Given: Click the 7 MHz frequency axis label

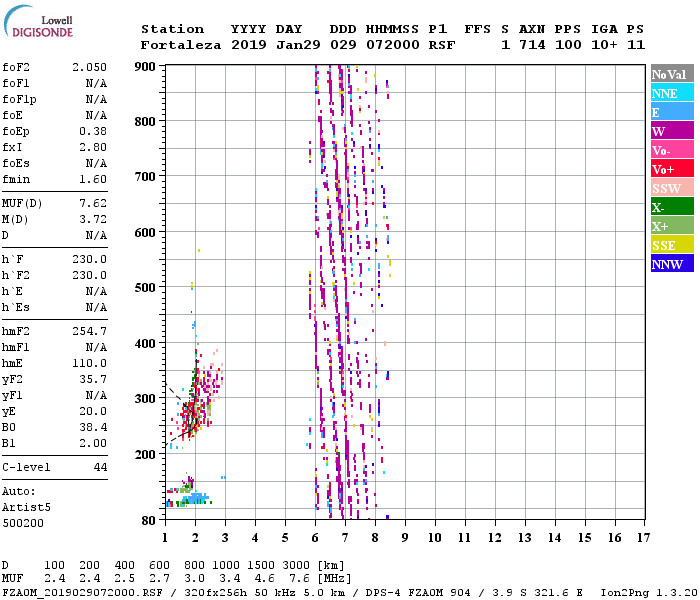Looking at the screenshot, I should point(345,538).
